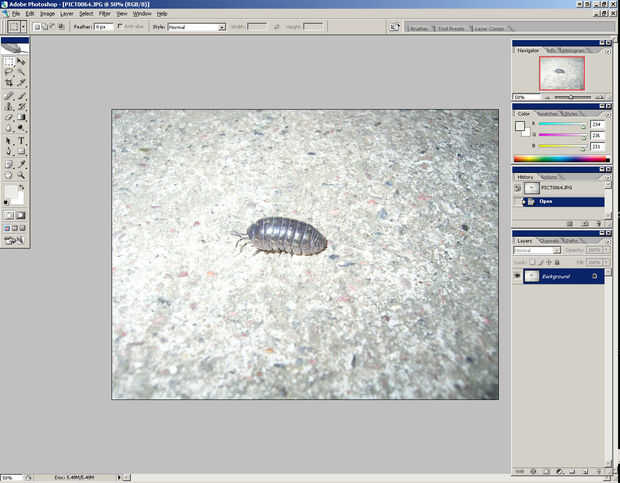Open the Color panel menu arrow

click(608, 115)
